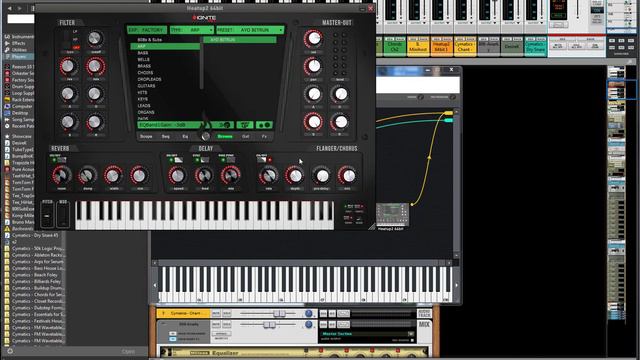640x360 pixels.
Task: Open the TYPE: ARP dropdown
Action: click(192, 30)
